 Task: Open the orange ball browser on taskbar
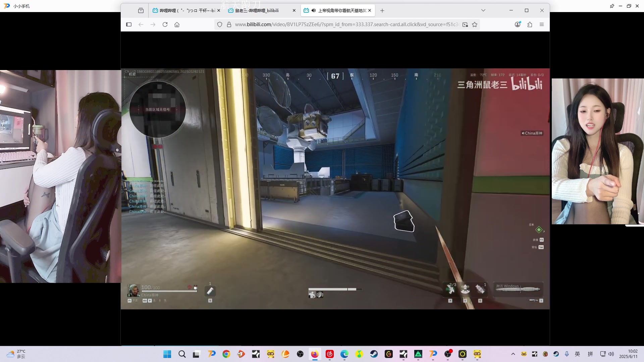click(285, 354)
